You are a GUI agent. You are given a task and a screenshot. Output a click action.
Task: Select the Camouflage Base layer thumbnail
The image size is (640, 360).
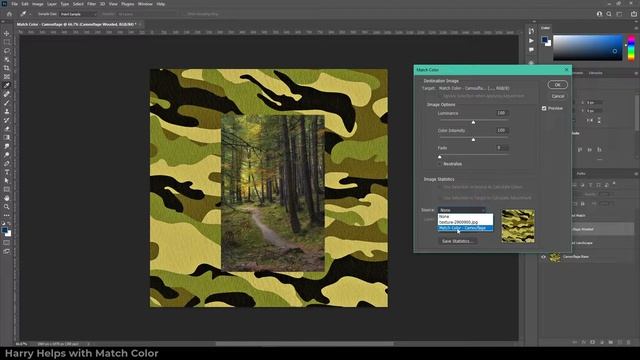point(555,257)
